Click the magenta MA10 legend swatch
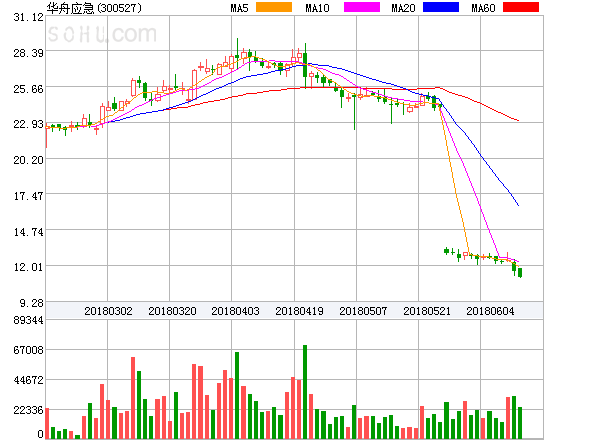600x440 pixels. click(362, 7)
